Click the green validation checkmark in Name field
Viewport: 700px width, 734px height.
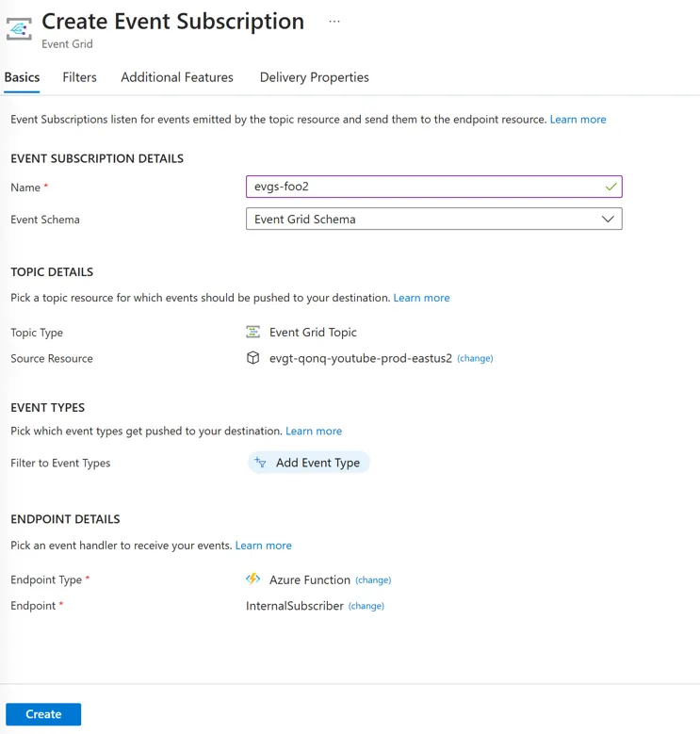(610, 187)
